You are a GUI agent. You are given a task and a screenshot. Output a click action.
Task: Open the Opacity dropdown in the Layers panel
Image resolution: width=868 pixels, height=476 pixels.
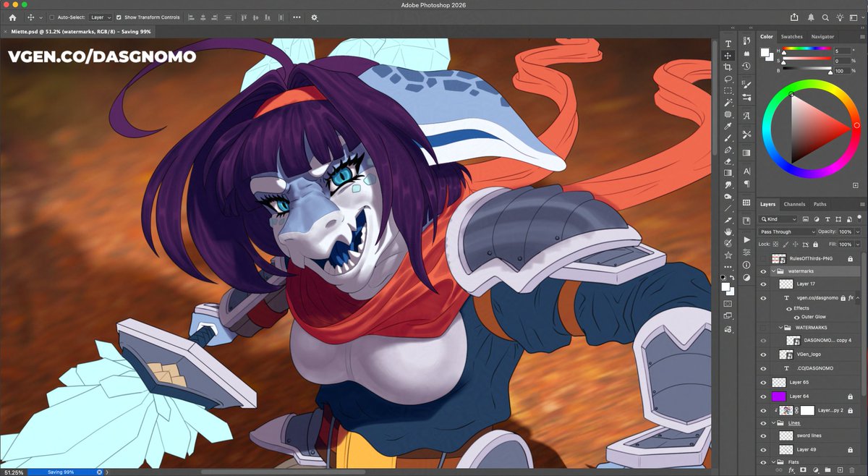857,232
